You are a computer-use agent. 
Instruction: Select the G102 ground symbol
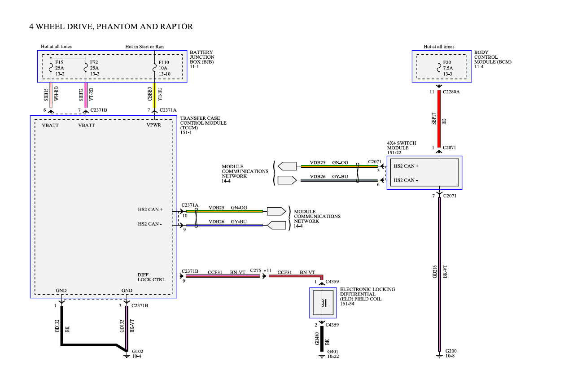(x=127, y=355)
